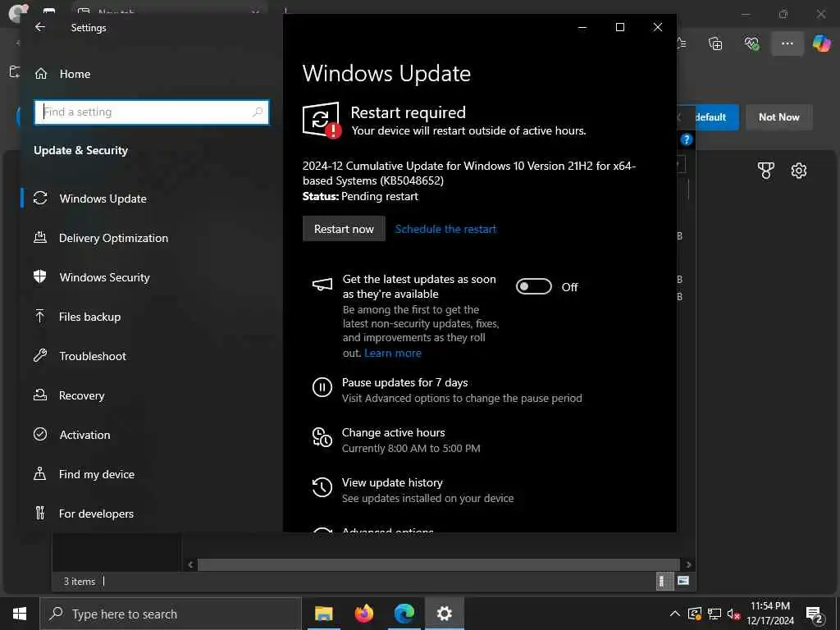Open Change active hours

pos(393,432)
